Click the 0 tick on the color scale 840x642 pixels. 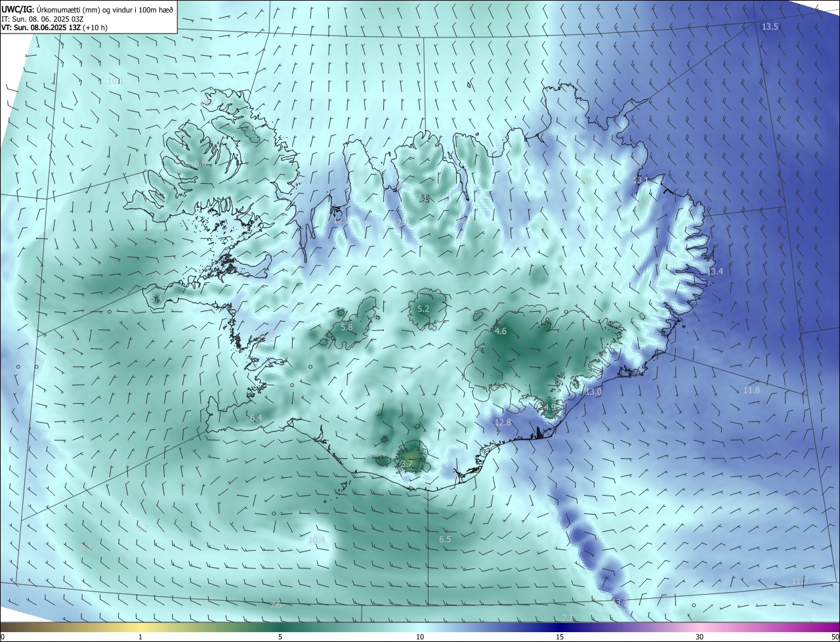[3, 637]
